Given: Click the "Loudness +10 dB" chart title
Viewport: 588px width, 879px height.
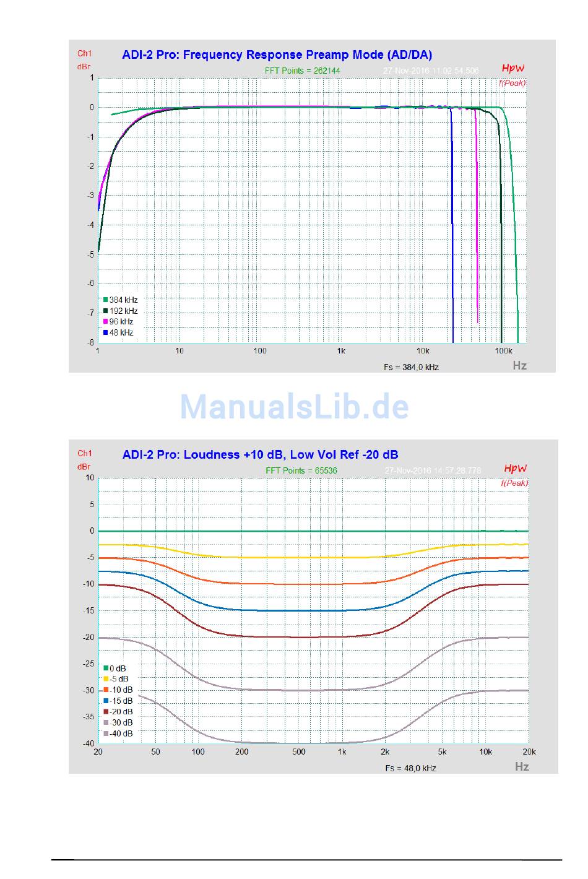Looking at the screenshot, I should [260, 454].
